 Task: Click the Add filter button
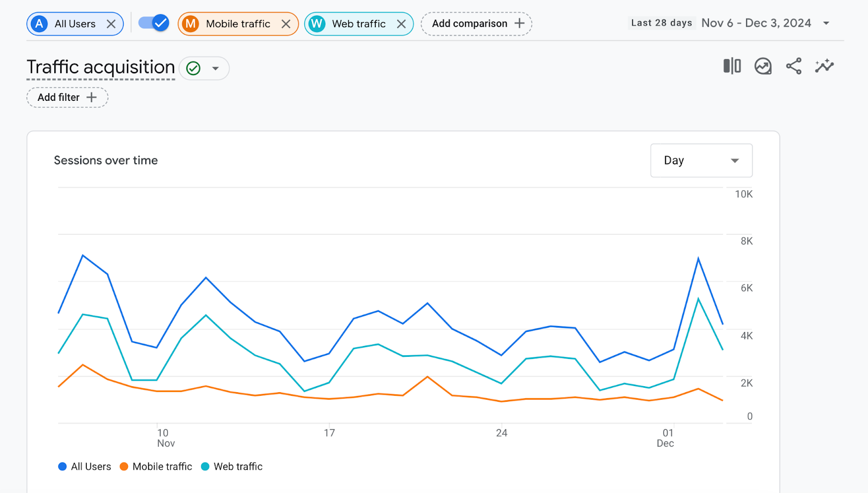pyautogui.click(x=67, y=97)
